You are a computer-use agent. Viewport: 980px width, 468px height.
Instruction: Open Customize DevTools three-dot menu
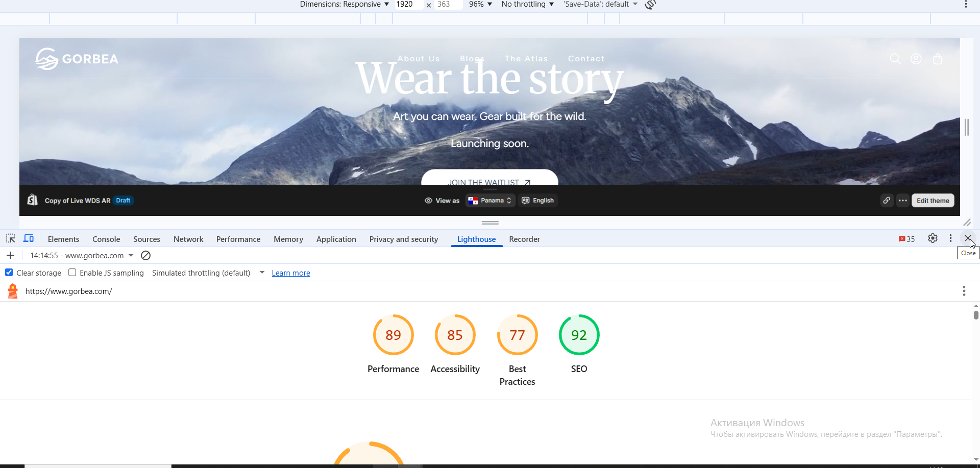[950, 238]
